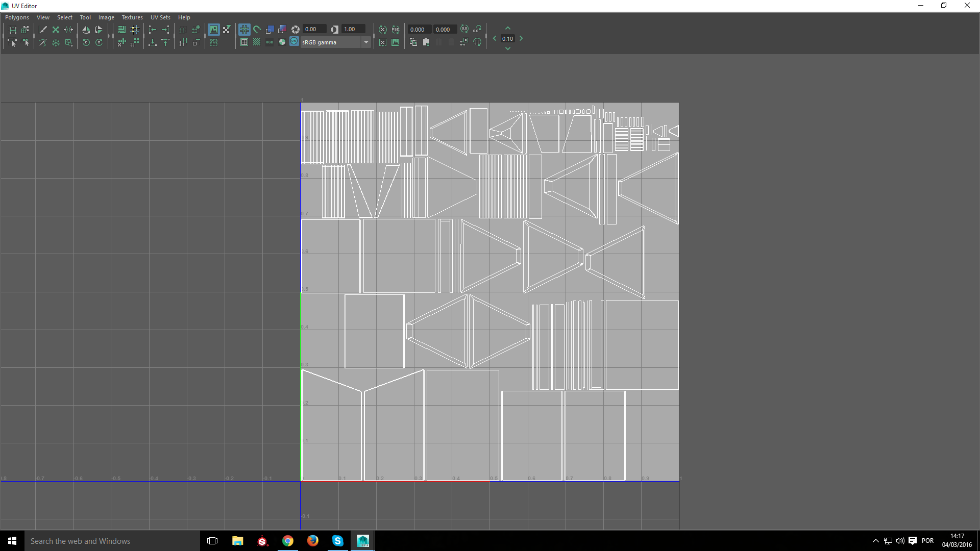This screenshot has height=551, width=980.
Task: Open Google Chrome from the taskbar
Action: tap(288, 541)
